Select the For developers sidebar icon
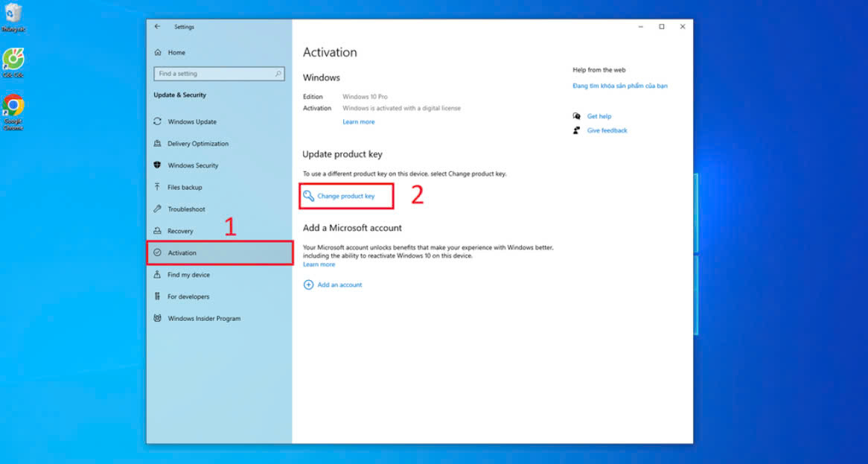This screenshot has height=464, width=868. coord(157,296)
